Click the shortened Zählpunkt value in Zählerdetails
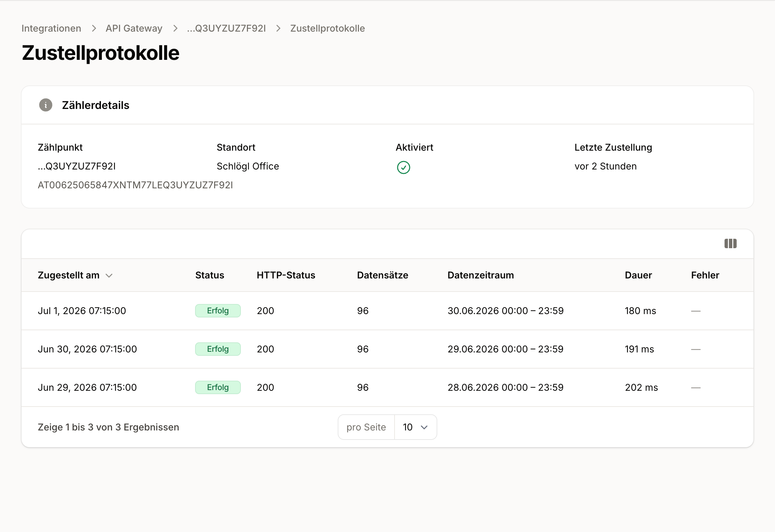The width and height of the screenshot is (775, 532). (x=77, y=166)
